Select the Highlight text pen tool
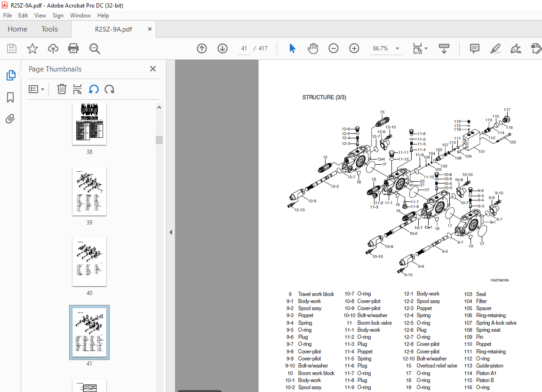The width and height of the screenshot is (542, 392). (x=495, y=48)
